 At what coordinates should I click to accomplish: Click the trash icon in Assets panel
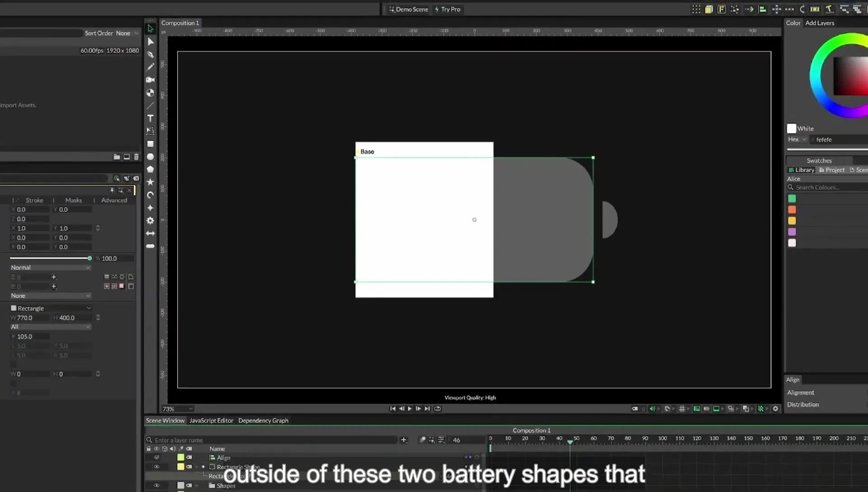136,157
